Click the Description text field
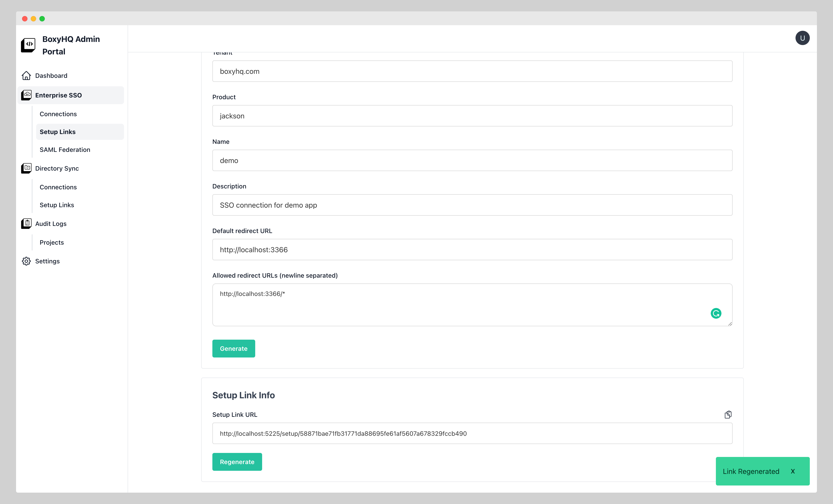 [x=472, y=205]
